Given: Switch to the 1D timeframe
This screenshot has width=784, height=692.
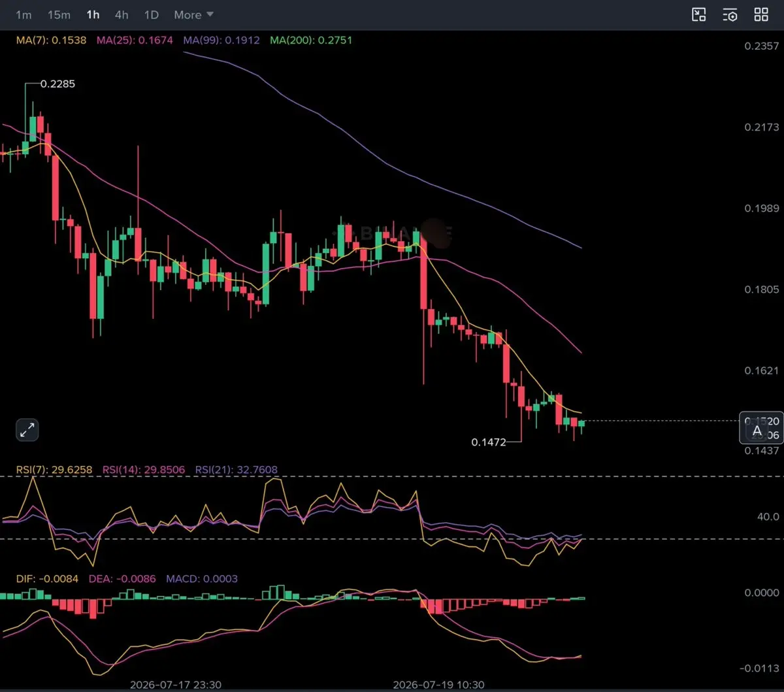Looking at the screenshot, I should [151, 14].
